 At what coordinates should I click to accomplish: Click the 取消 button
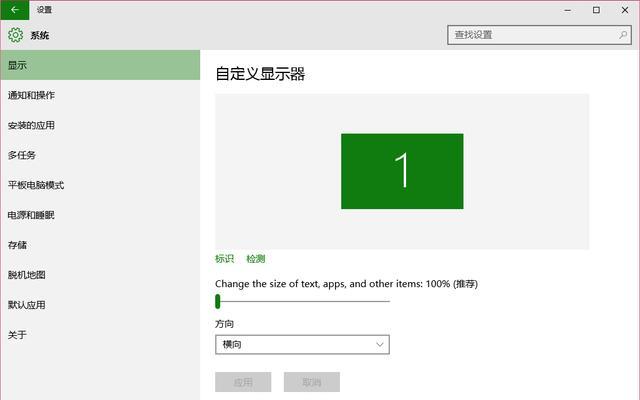point(312,382)
